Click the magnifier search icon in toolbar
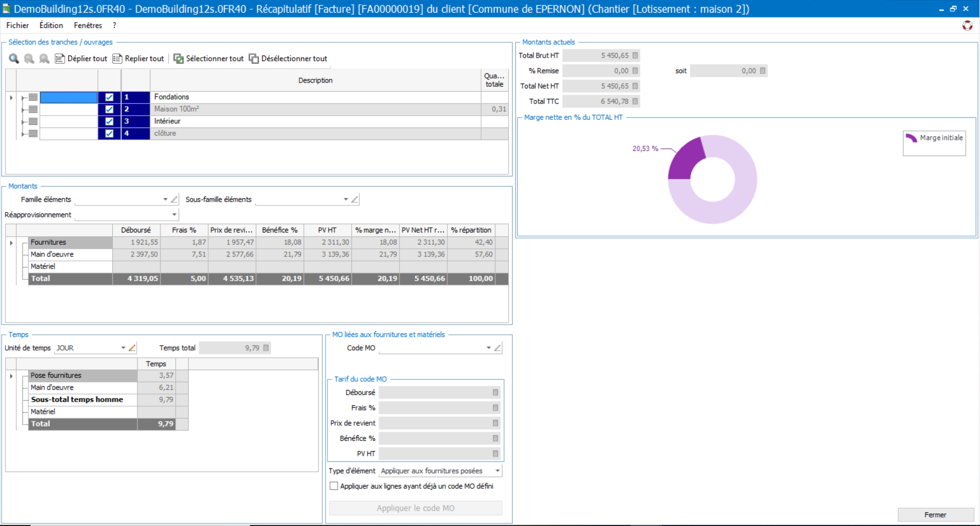The width and height of the screenshot is (980, 526). (14, 59)
